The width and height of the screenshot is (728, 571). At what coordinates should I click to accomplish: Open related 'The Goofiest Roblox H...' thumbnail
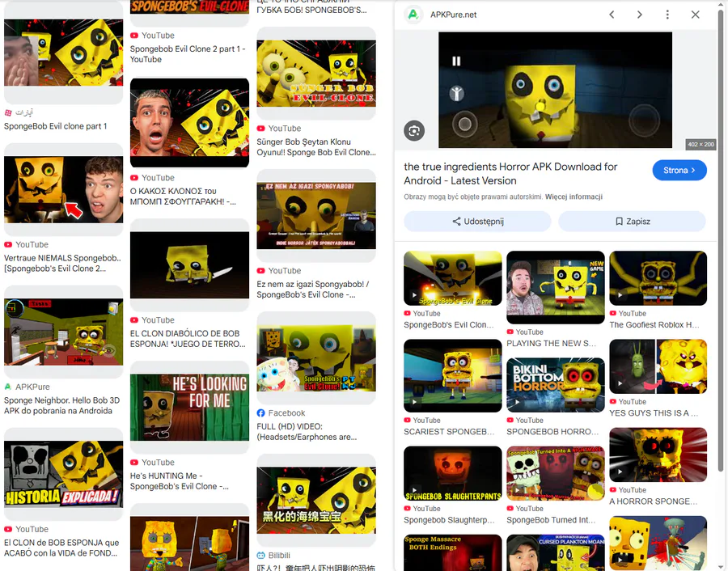point(658,278)
